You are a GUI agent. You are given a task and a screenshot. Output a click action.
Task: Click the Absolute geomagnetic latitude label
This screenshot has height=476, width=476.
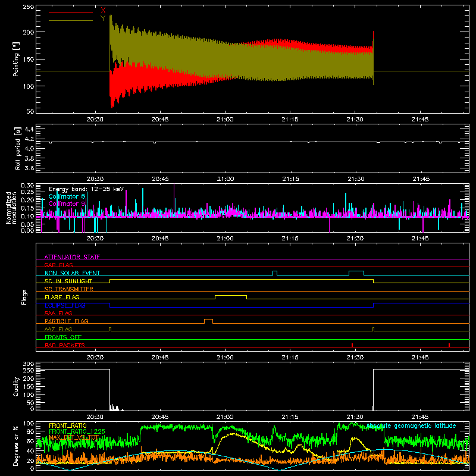pos(411,425)
